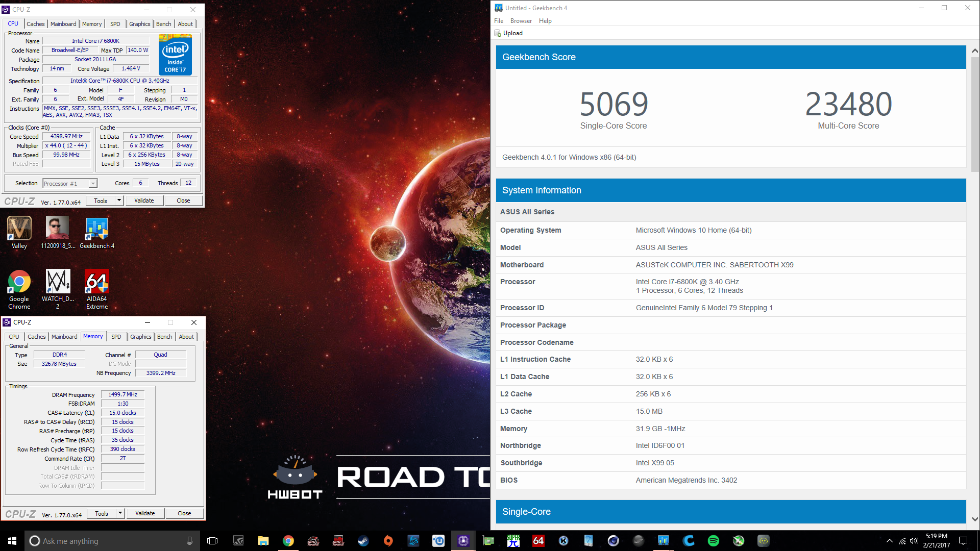
Task: Switch to Memory tab in top CPU-Z window
Action: tap(92, 24)
